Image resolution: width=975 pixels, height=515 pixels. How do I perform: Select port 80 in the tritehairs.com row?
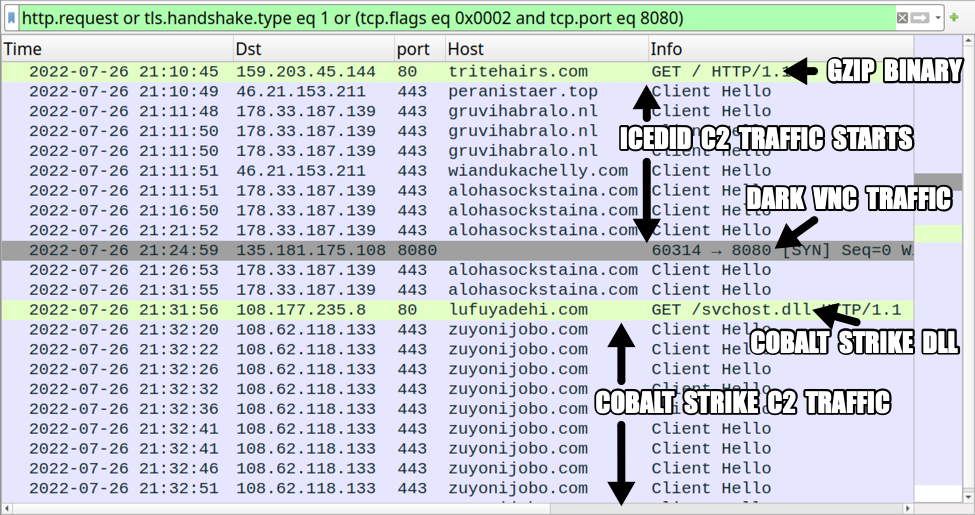click(407, 72)
